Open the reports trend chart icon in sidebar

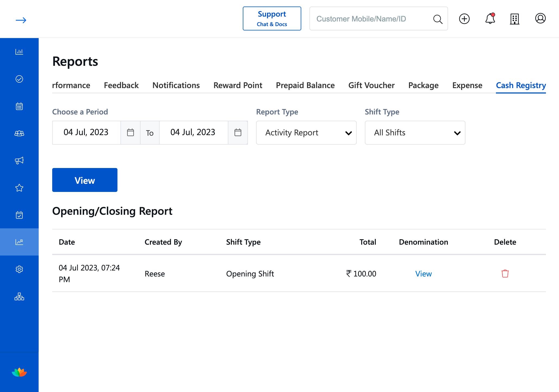pyautogui.click(x=19, y=242)
